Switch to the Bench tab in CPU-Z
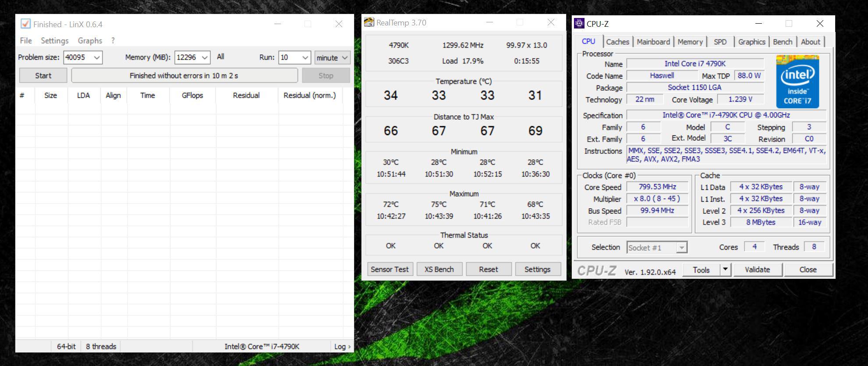Viewport: 868px width, 366px height. pyautogui.click(x=782, y=42)
